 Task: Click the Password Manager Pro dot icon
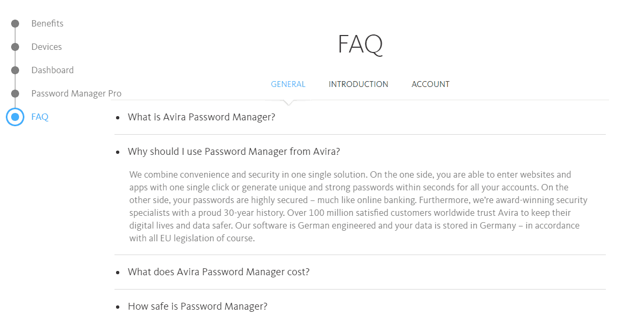click(x=15, y=93)
